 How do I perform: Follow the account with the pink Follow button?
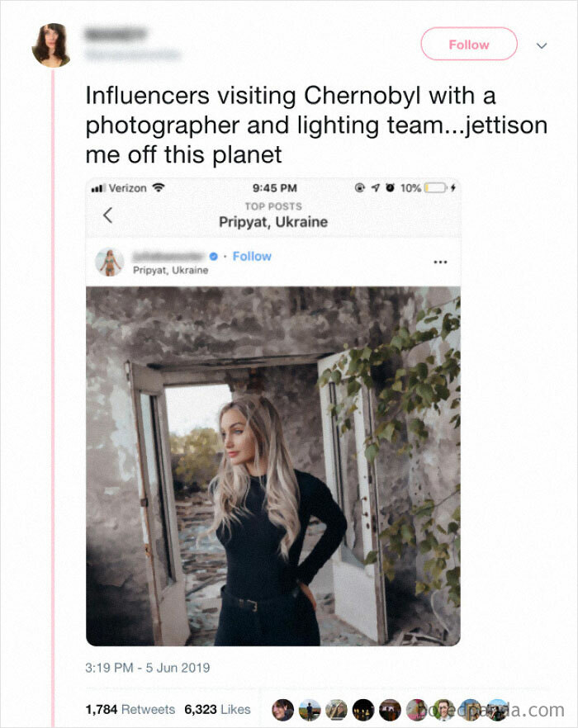click(x=468, y=45)
